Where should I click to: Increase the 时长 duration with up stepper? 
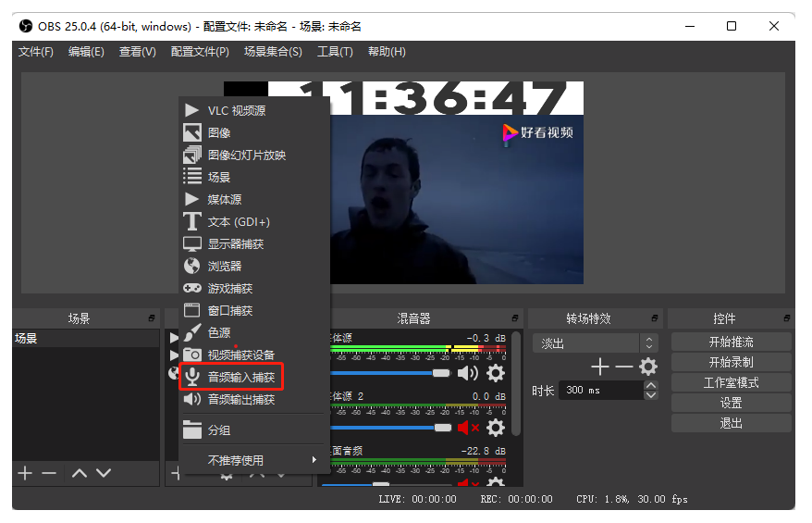[650, 385]
